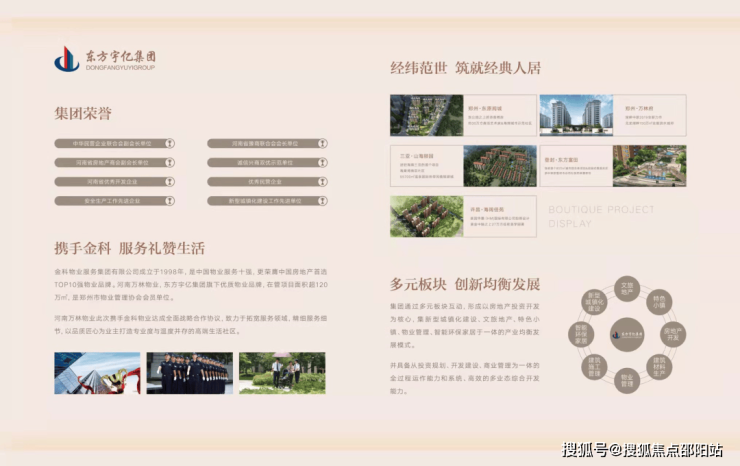Click the 登封·东方富田 project title
This screenshot has height=466, width=740.
click(561, 160)
